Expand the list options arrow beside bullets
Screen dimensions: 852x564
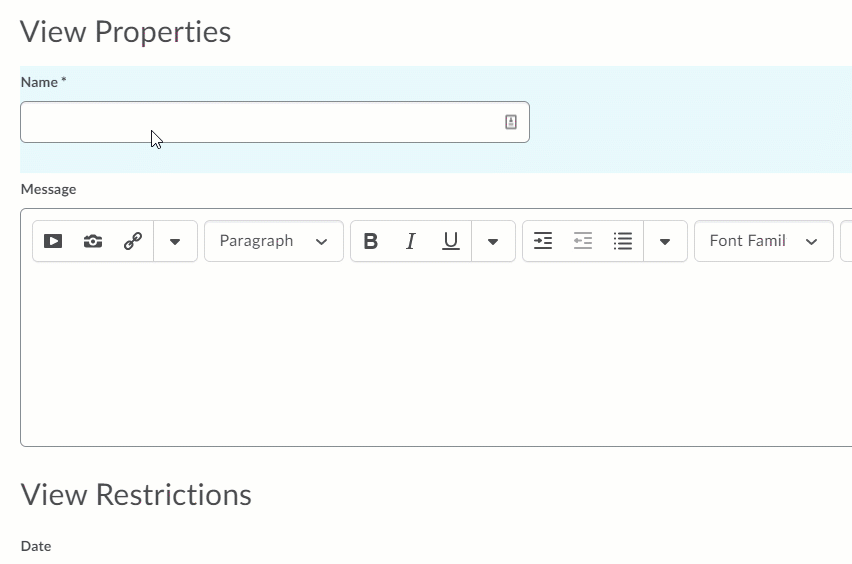(665, 241)
